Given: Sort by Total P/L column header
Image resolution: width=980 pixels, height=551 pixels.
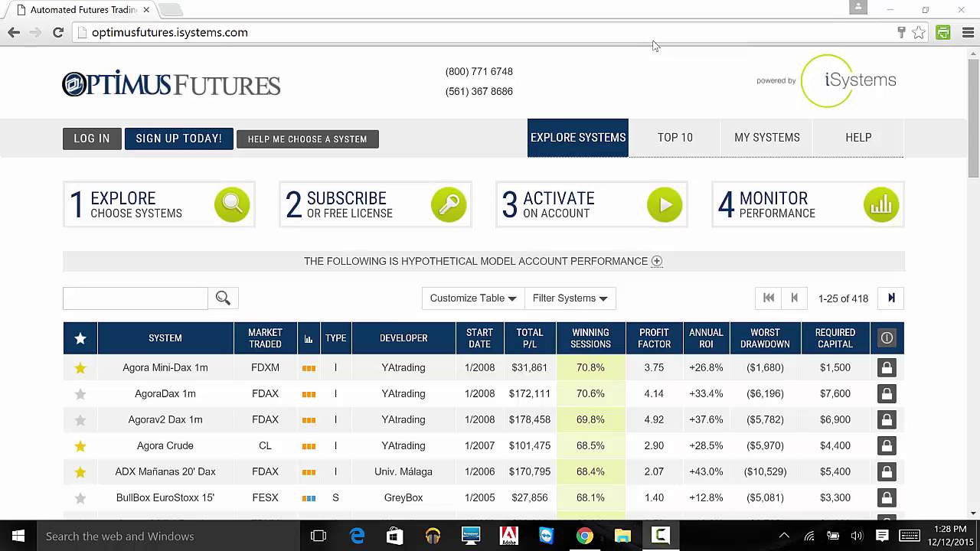Looking at the screenshot, I should click(x=529, y=338).
